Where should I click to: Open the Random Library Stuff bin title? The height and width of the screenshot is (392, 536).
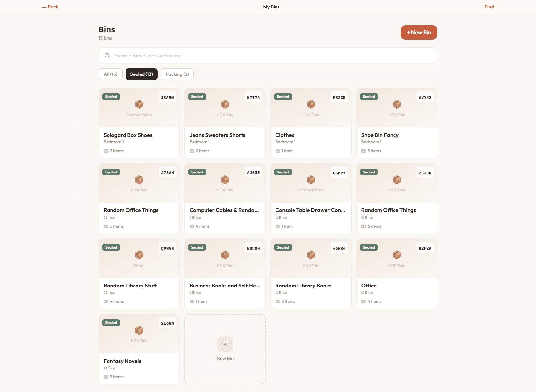(x=130, y=286)
